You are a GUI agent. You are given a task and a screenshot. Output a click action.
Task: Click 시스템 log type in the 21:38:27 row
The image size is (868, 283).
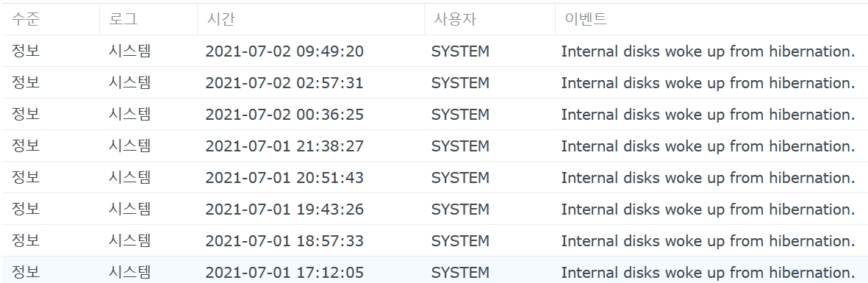click(x=129, y=146)
